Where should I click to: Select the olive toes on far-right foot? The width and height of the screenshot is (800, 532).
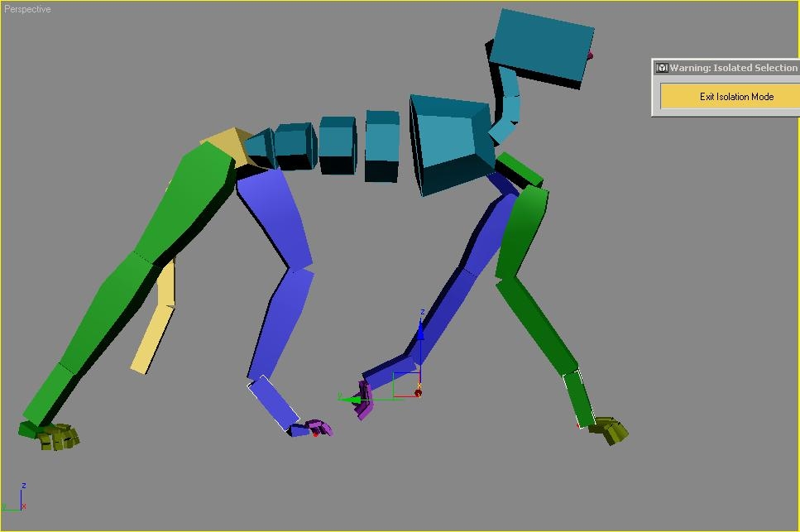pos(611,429)
